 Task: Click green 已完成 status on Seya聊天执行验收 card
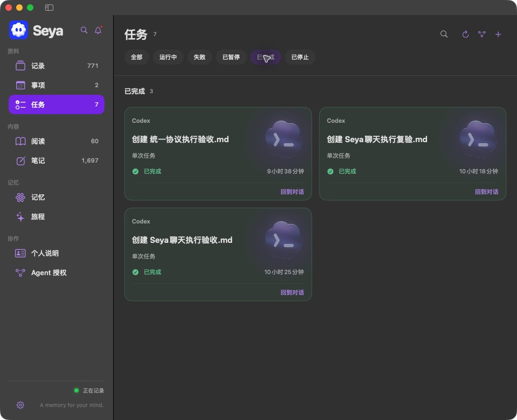click(152, 272)
